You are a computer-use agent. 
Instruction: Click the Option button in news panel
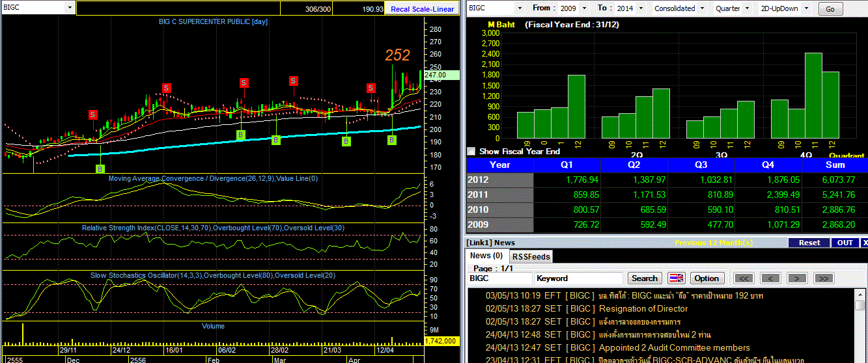pyautogui.click(x=707, y=278)
